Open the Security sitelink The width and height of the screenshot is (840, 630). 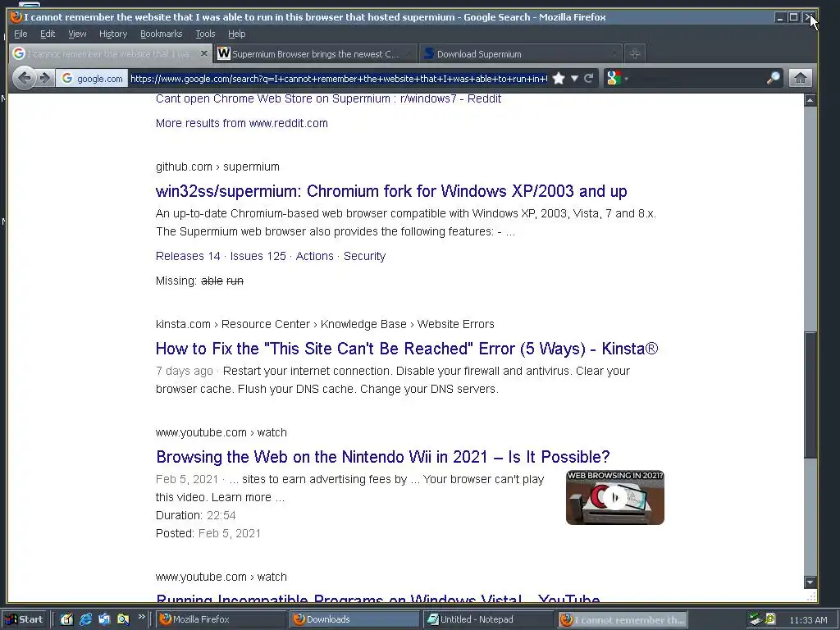pos(364,256)
